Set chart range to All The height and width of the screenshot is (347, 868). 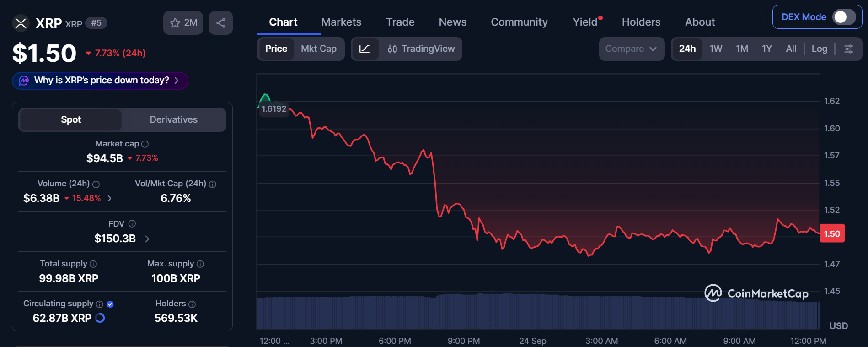(x=791, y=49)
